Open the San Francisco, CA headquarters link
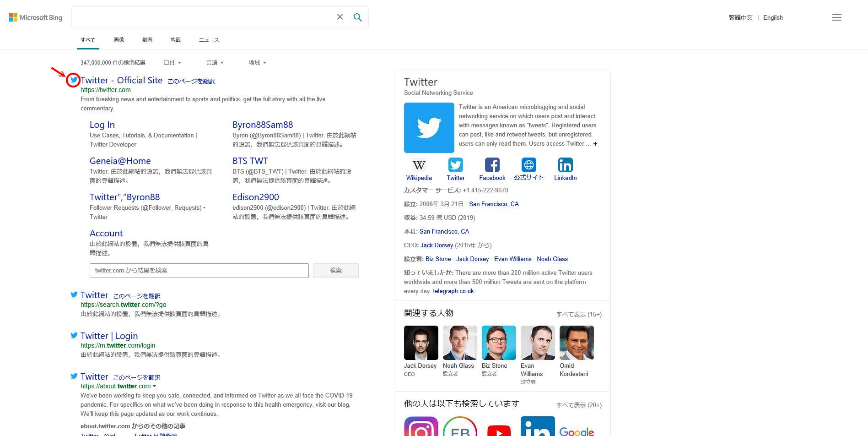Screen dimensions: 868x436 point(444,232)
